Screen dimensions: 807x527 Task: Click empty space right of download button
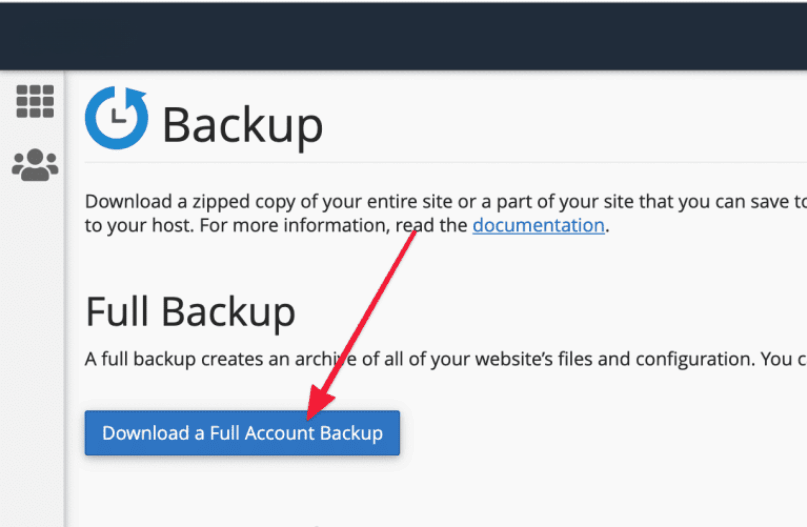(x=600, y=433)
